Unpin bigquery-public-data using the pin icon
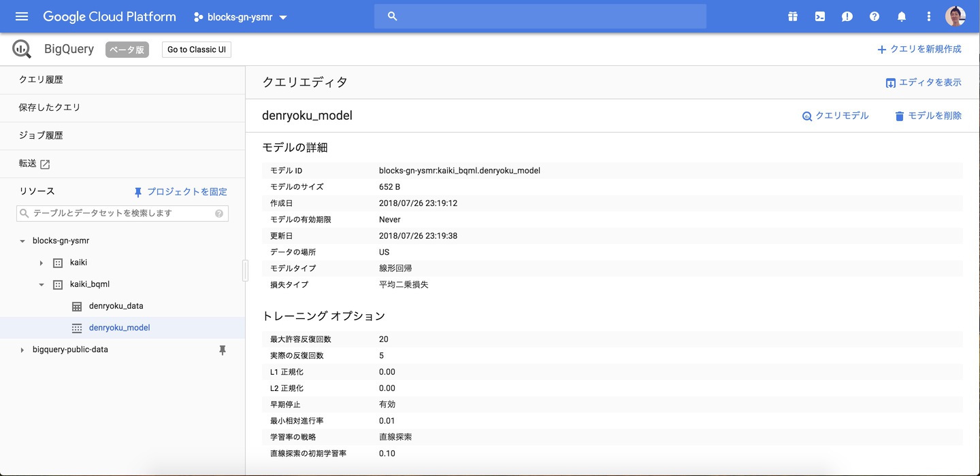Image resolution: width=980 pixels, height=476 pixels. coord(222,350)
